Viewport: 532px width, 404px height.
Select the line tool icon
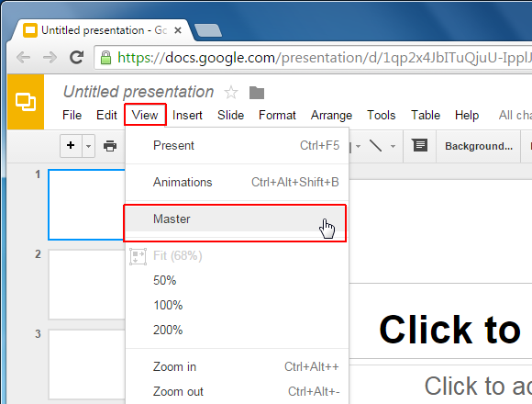[x=375, y=146]
